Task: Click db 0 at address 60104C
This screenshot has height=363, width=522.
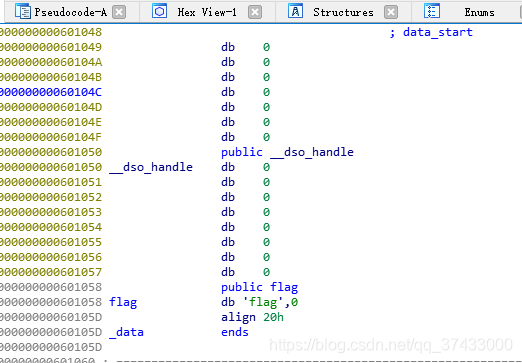Action: (x=245, y=92)
